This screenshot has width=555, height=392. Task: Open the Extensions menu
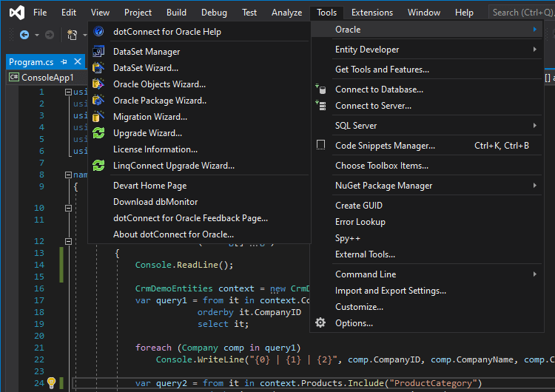pos(371,13)
